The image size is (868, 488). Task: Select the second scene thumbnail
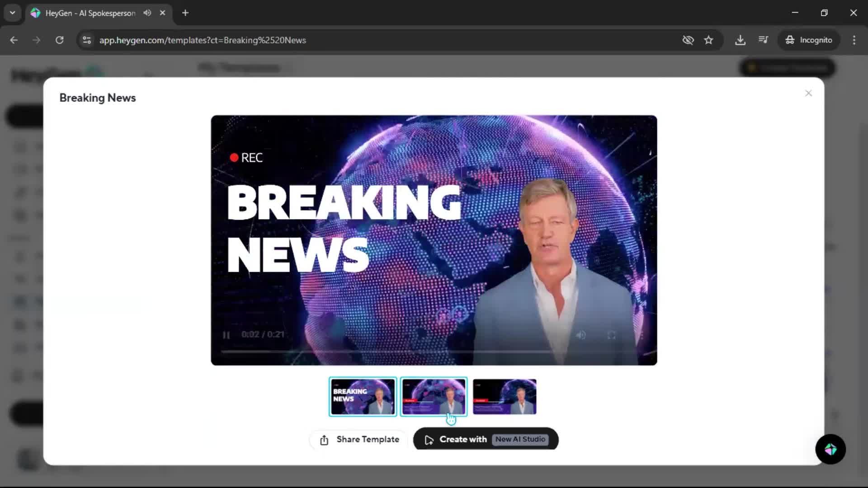434,396
